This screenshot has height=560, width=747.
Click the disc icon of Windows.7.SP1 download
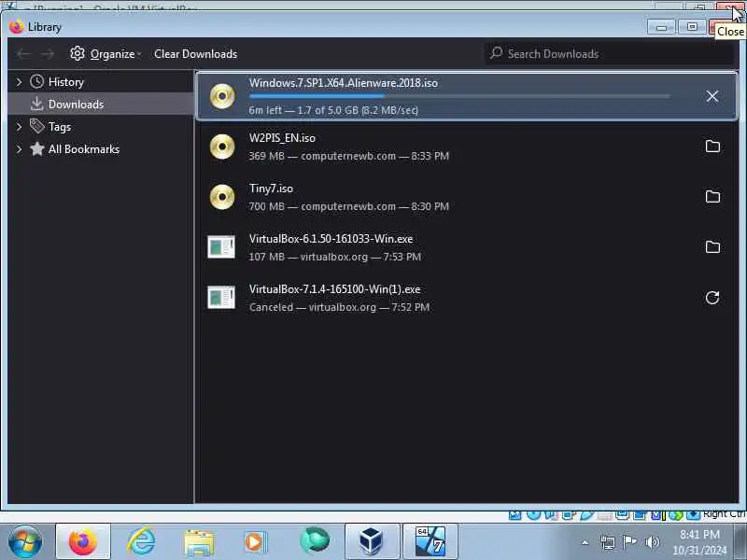click(x=222, y=96)
